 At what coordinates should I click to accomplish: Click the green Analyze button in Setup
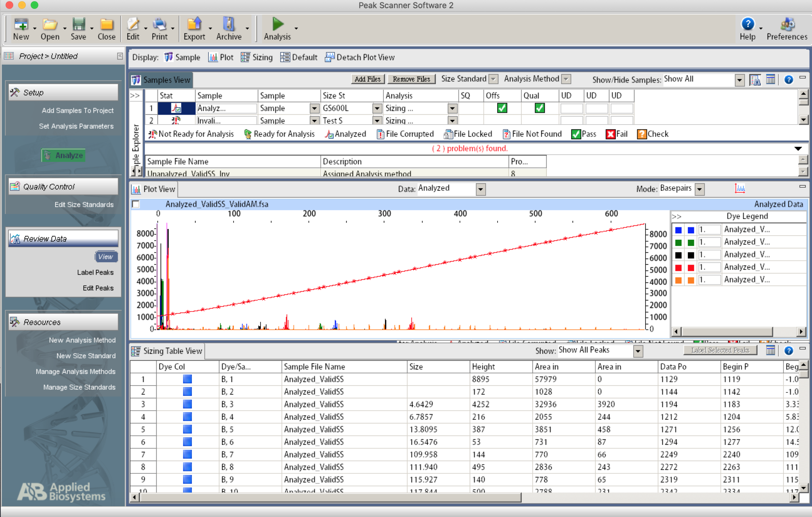click(x=63, y=155)
